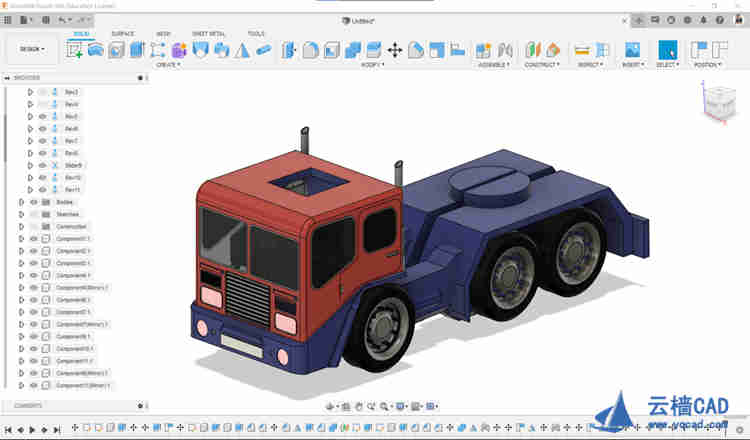This screenshot has height=440, width=750.
Task: Switch to the SOLID tab
Action: tap(81, 33)
